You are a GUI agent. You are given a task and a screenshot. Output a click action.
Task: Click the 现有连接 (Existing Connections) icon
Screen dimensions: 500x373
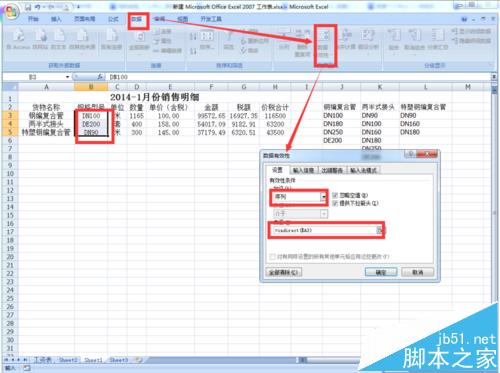point(111,39)
